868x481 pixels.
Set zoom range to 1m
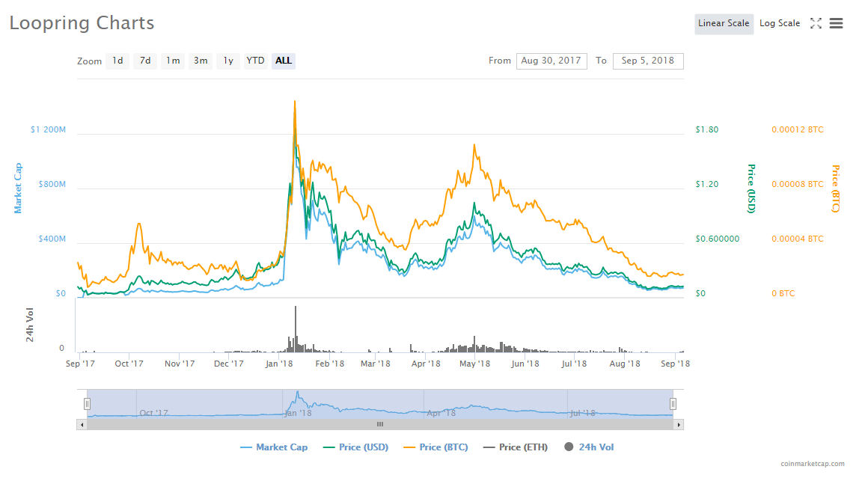pyautogui.click(x=173, y=61)
